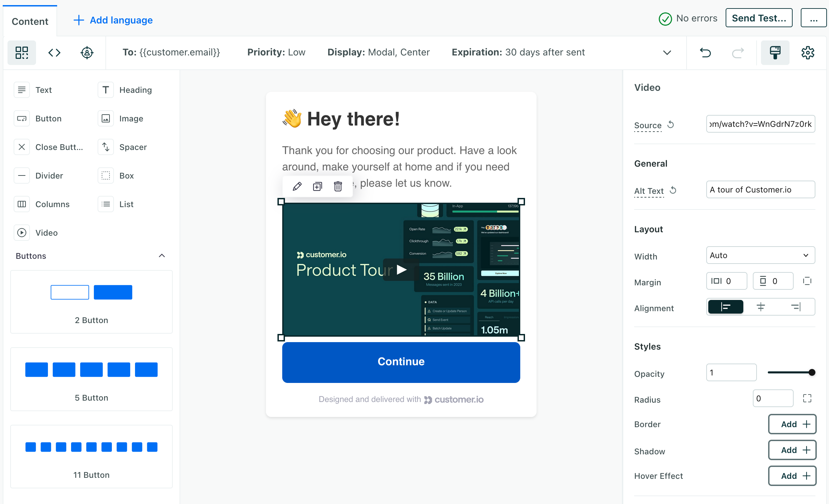Viewport: 829px width, 504px height.
Task: Select right alignment option
Action: click(x=796, y=307)
